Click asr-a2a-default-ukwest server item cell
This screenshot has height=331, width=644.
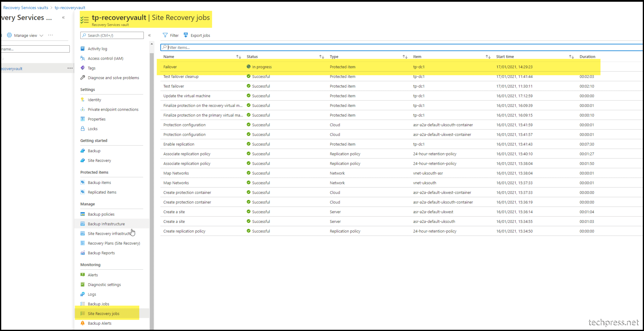433,212
